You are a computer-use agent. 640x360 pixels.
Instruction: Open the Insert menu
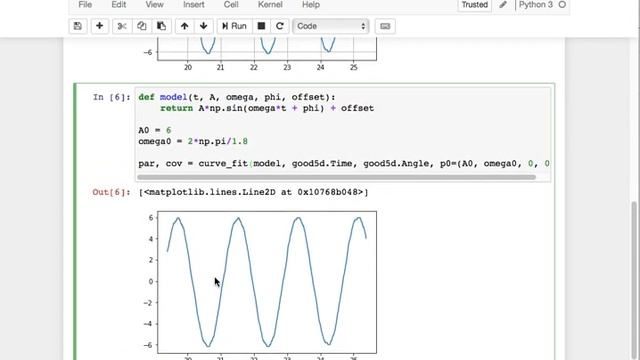[193, 5]
